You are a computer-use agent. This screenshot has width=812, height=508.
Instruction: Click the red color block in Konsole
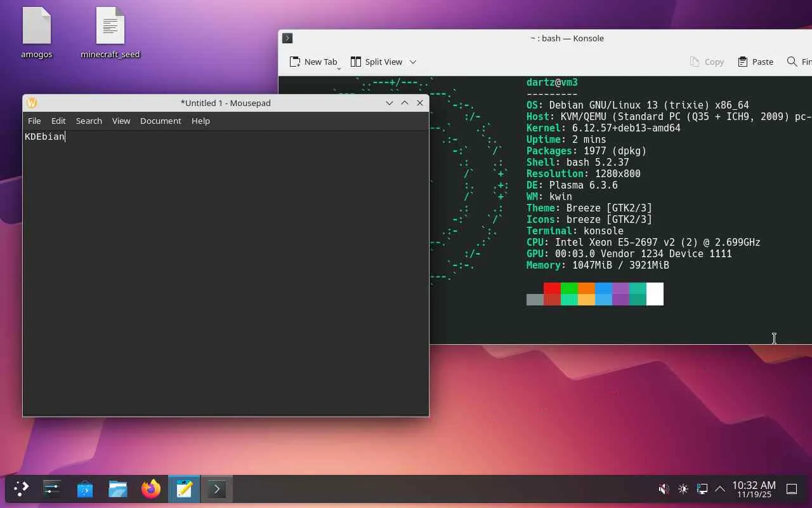click(x=552, y=288)
